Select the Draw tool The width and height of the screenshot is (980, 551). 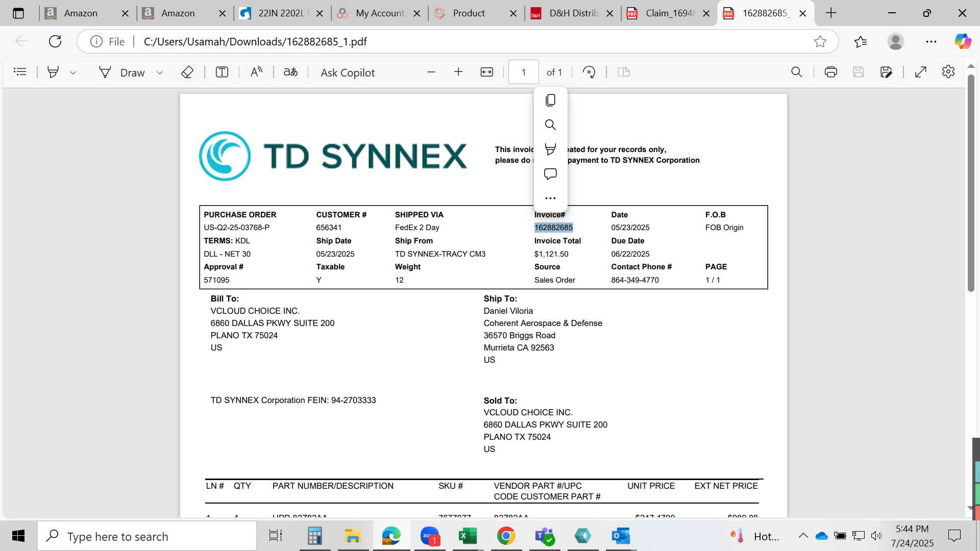click(x=122, y=72)
